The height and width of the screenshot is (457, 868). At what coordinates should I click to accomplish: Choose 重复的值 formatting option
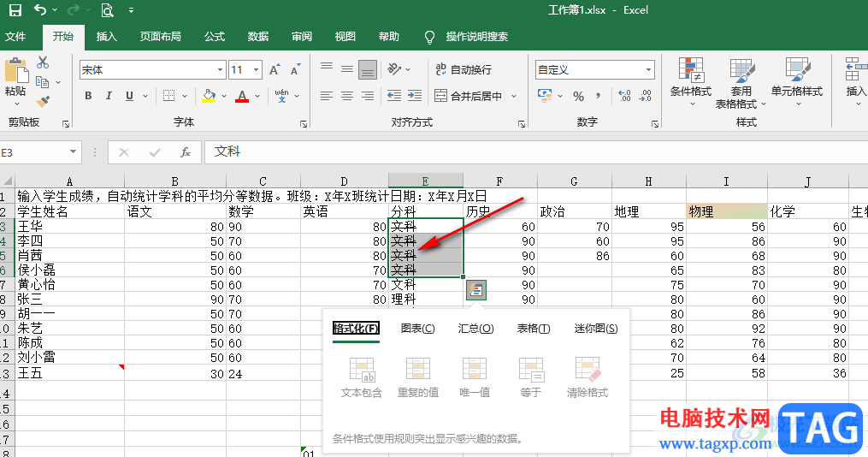pos(418,377)
